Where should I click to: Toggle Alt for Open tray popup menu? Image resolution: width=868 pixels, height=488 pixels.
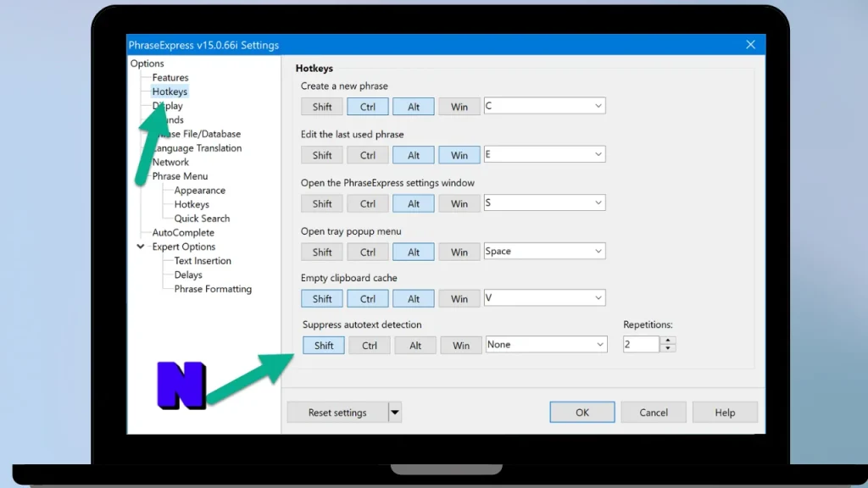(414, 252)
